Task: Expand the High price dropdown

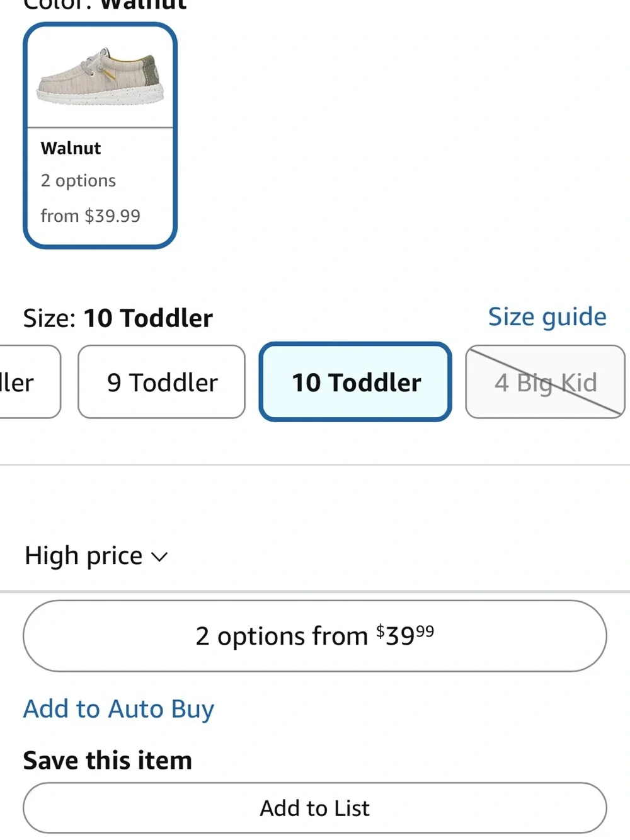Action: pos(96,556)
